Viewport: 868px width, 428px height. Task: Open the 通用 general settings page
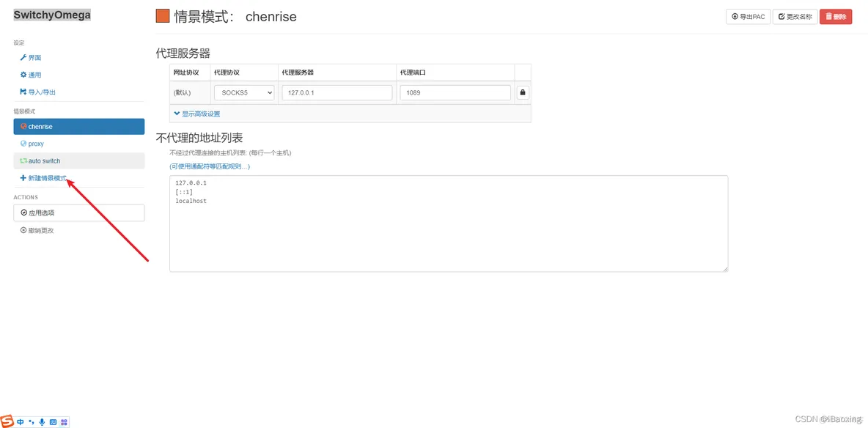click(x=31, y=75)
